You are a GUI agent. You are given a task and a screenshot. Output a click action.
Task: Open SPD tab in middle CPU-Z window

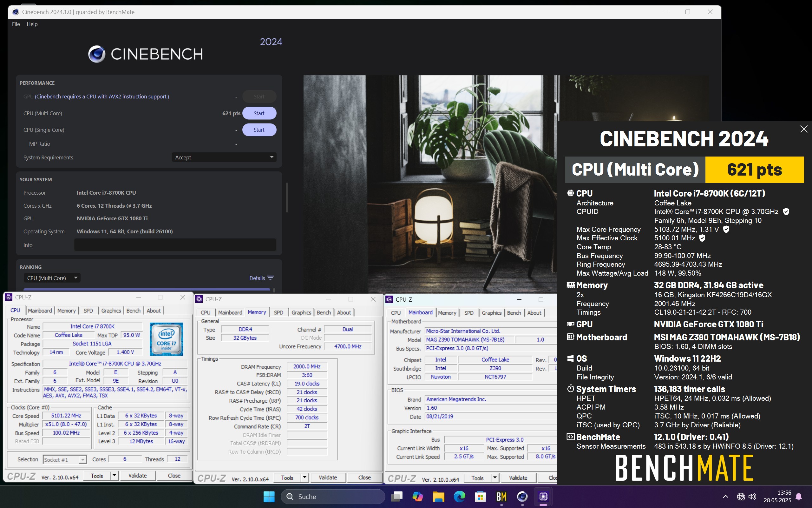point(278,312)
